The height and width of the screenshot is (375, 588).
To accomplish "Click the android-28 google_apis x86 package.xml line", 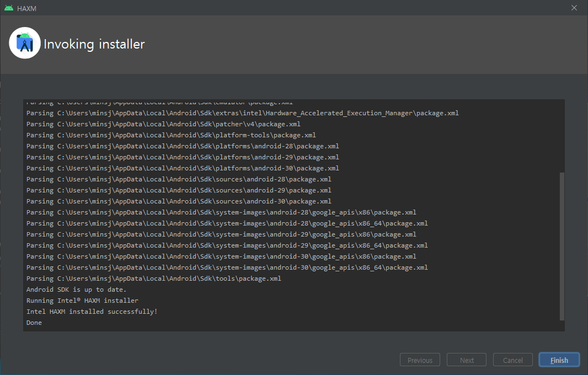I will click(x=221, y=212).
